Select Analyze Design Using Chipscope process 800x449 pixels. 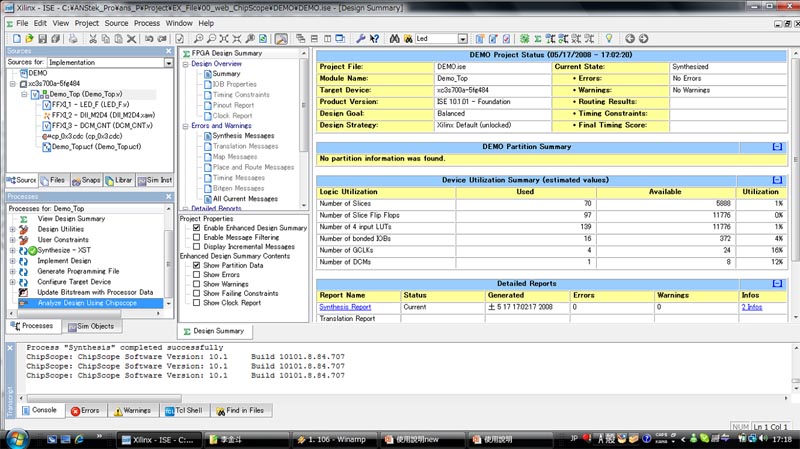87,303
